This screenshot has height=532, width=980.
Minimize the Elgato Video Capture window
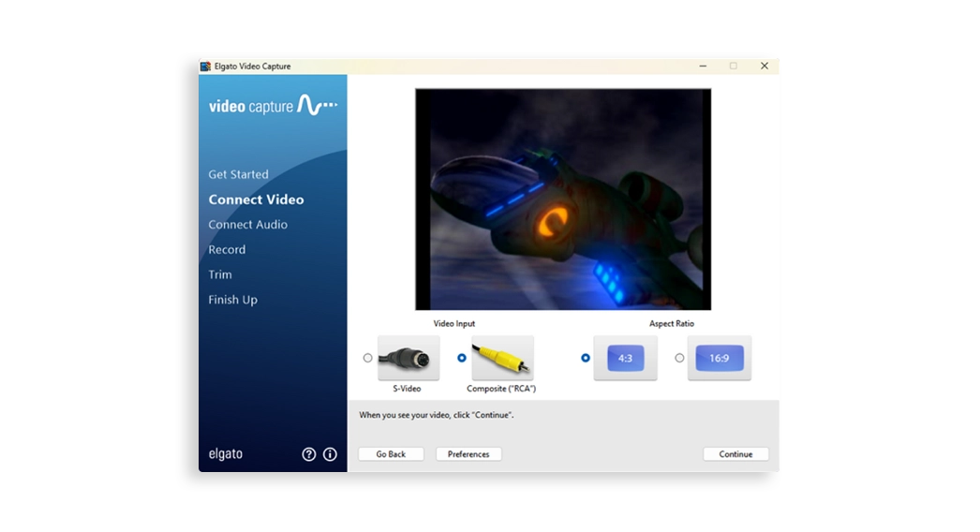(703, 66)
